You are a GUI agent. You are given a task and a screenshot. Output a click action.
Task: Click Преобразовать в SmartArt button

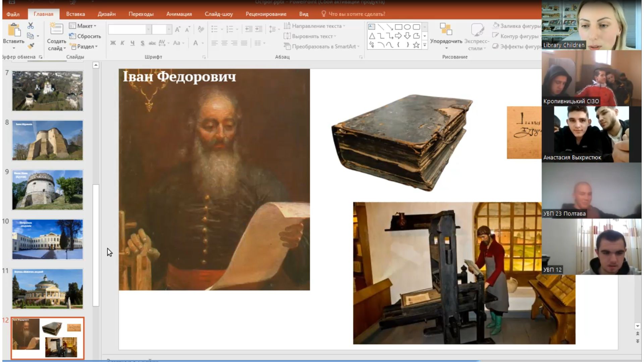(x=322, y=46)
